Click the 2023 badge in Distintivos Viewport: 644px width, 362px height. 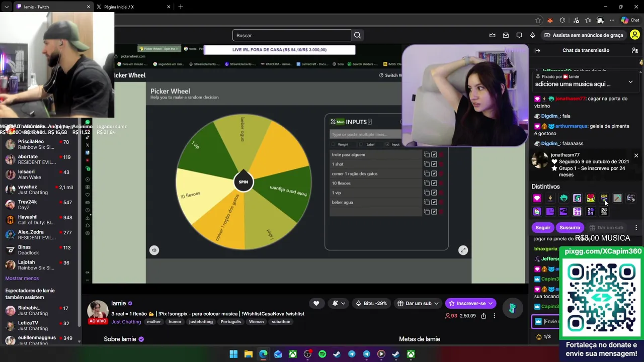(577, 212)
